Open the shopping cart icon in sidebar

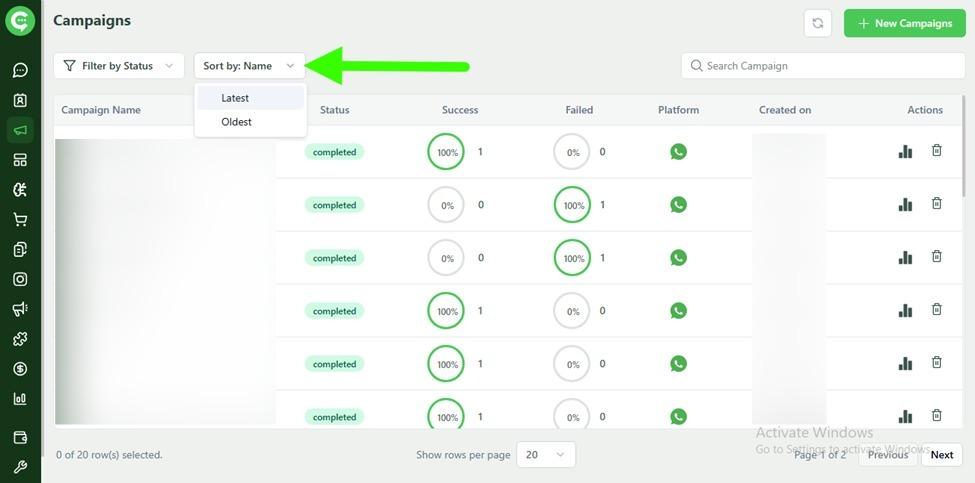click(x=20, y=219)
